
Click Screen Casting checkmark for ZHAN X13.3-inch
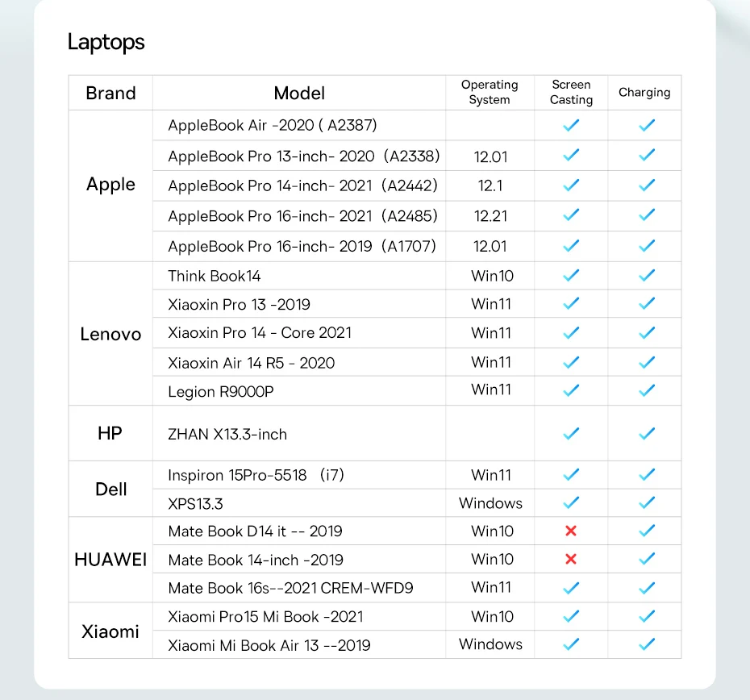click(x=571, y=433)
